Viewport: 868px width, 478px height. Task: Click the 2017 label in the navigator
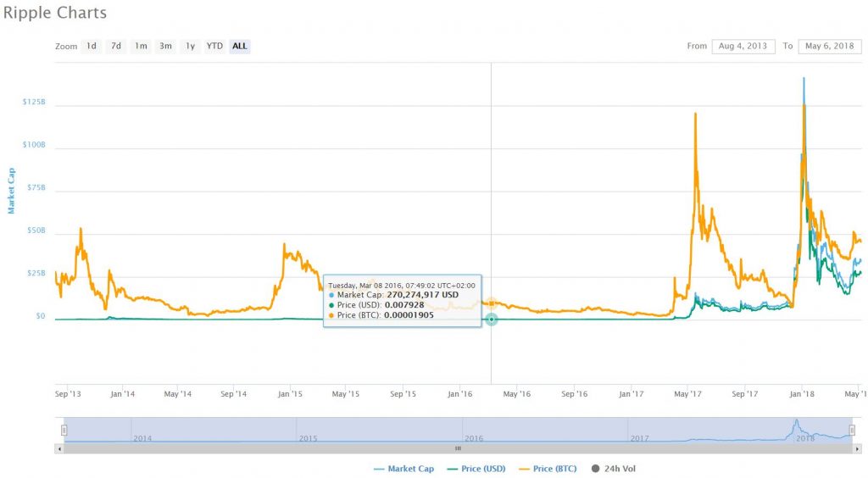(639, 438)
